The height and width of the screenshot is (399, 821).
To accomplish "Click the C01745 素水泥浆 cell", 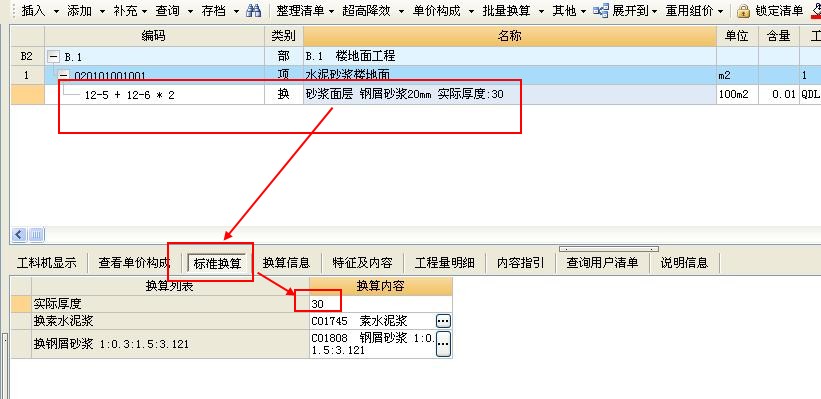I will [x=372, y=320].
